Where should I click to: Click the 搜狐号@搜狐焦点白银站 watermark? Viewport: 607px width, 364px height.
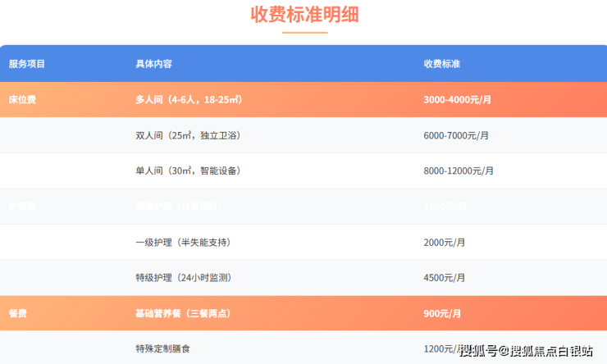pos(526,352)
